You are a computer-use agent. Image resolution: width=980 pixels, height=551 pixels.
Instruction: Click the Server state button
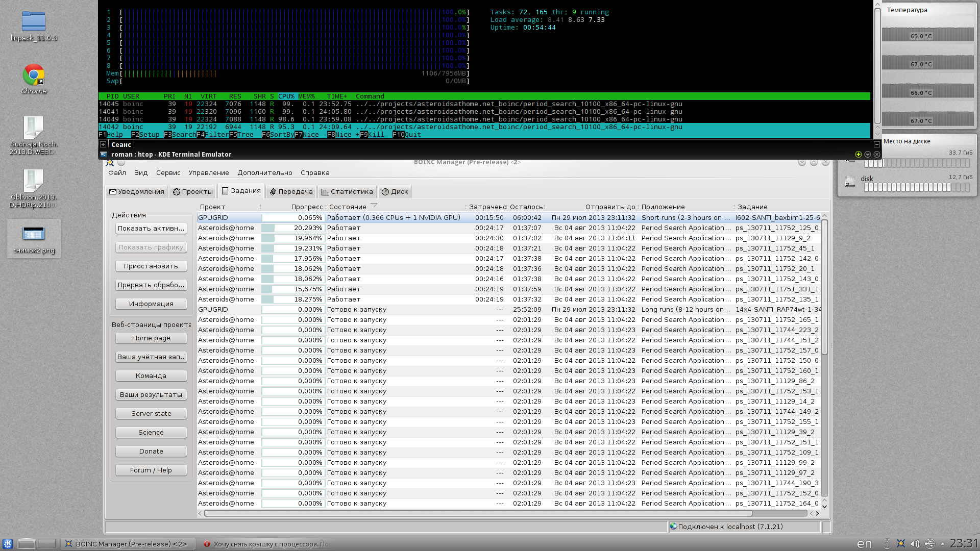pyautogui.click(x=151, y=414)
